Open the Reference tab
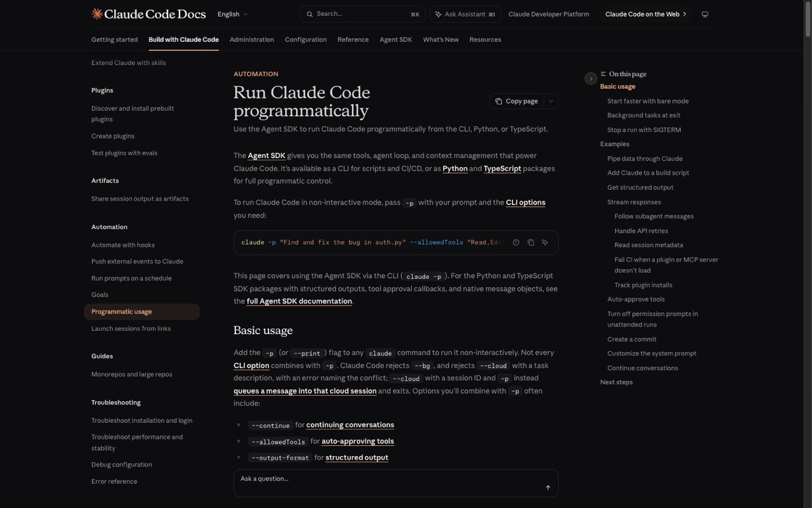Screen dimensions: 812x508 click(353, 39)
